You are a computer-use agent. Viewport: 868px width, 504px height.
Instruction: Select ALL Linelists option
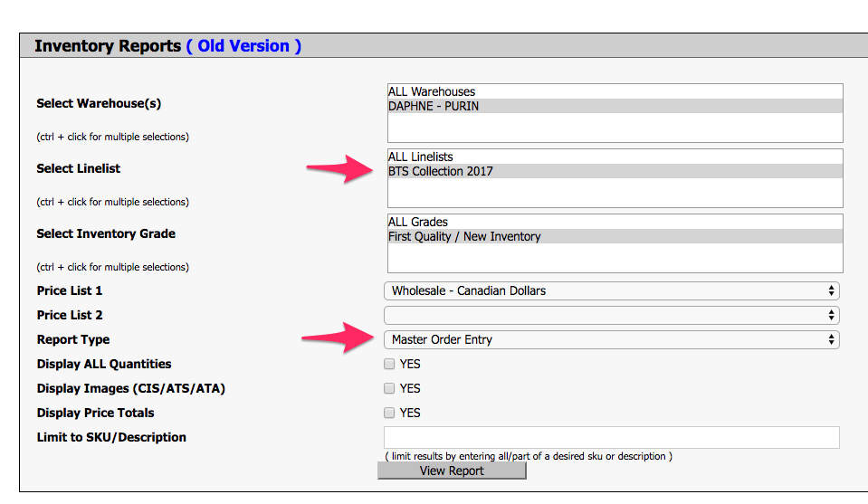(420, 157)
